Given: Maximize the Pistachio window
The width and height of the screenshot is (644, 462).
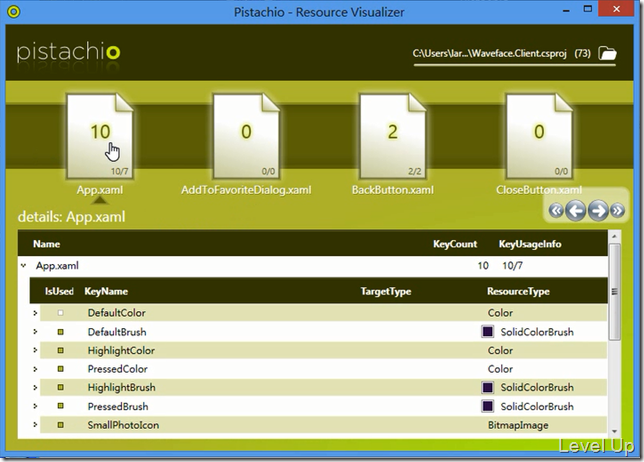Looking at the screenshot, I should 588,9.
